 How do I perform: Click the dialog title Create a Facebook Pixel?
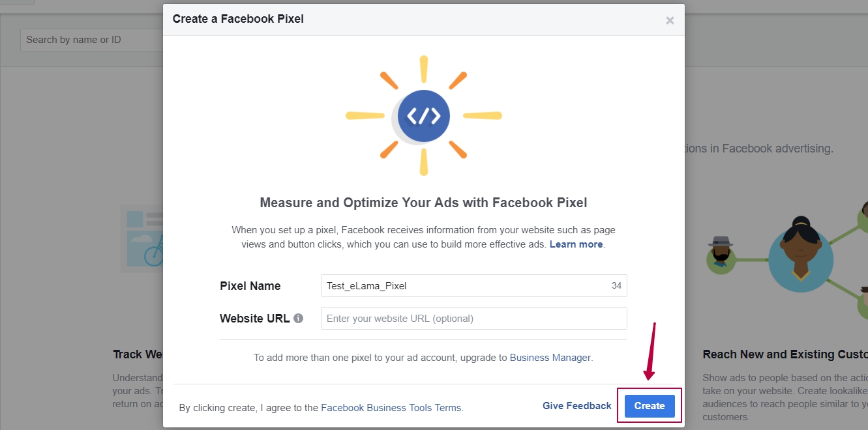point(238,19)
